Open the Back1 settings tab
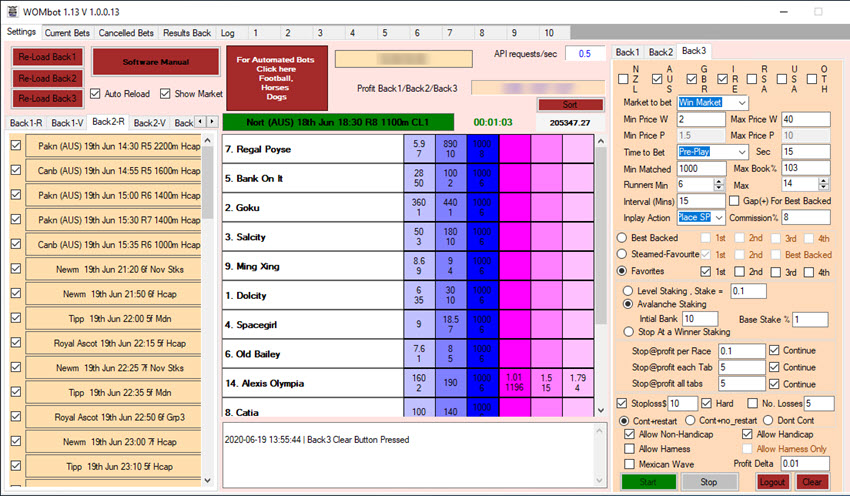The image size is (850, 496). [628, 51]
